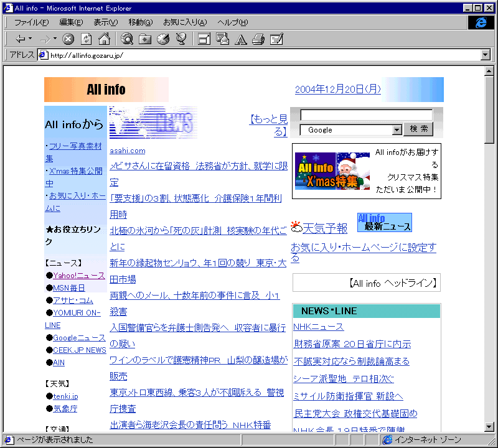Click the vertical scrollbar up arrow

(x=489, y=71)
